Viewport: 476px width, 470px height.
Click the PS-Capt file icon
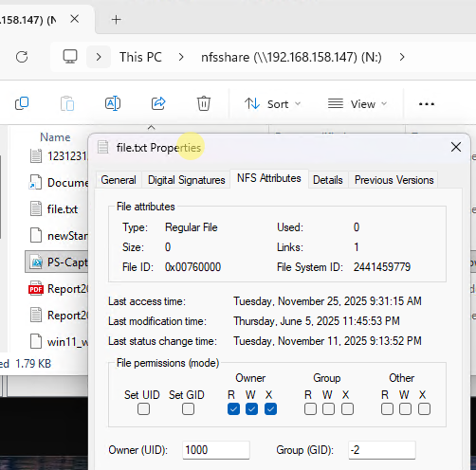[x=36, y=262]
